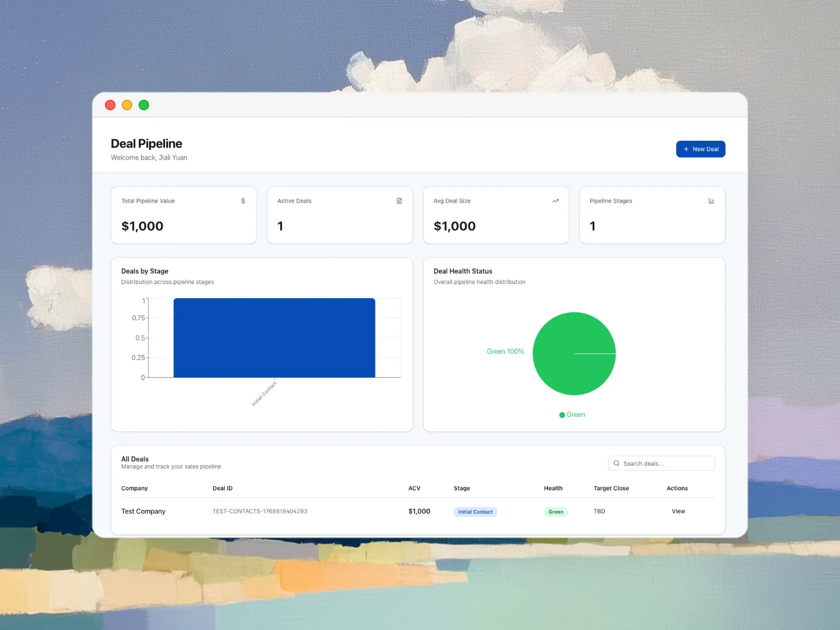
Task: Click the document icon on Active Deals card
Action: tap(399, 201)
